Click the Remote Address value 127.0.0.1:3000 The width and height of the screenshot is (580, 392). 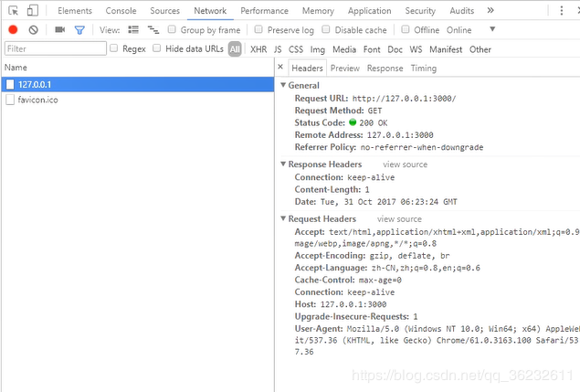[400, 135]
